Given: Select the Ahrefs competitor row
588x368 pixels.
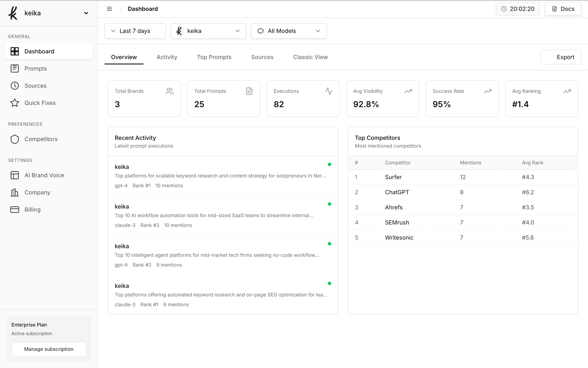Looking at the screenshot, I should click(463, 207).
